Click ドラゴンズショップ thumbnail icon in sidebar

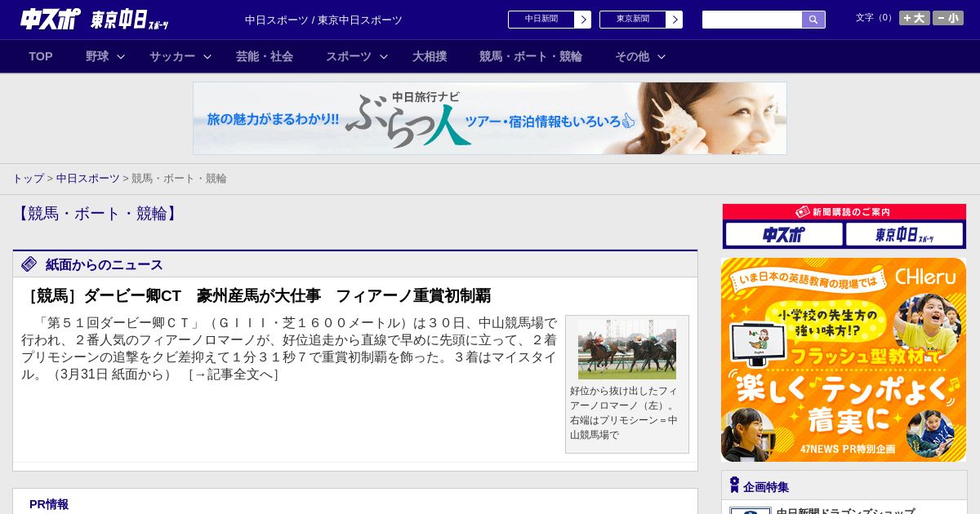point(751,511)
